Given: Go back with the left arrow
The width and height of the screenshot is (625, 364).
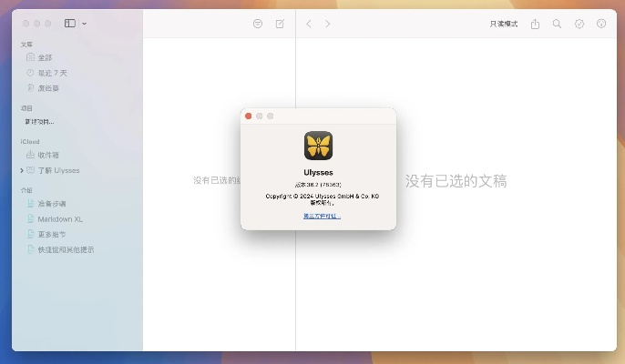Looking at the screenshot, I should [x=309, y=24].
